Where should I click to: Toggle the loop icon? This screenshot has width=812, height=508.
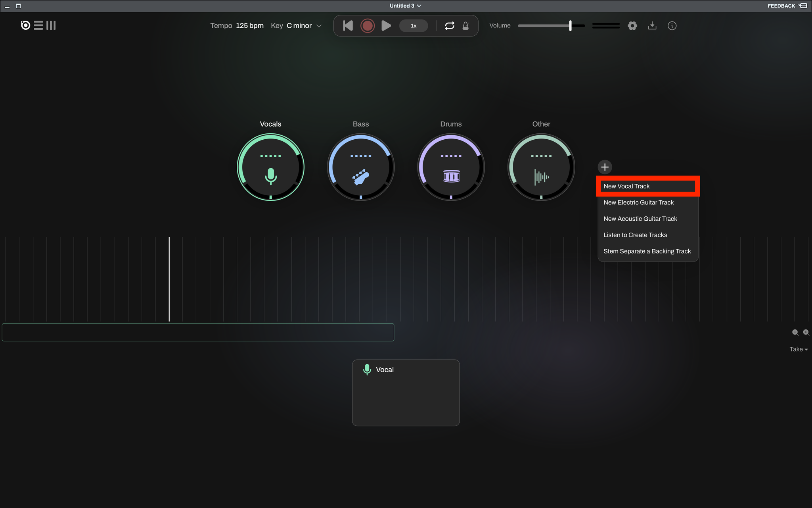click(x=450, y=26)
